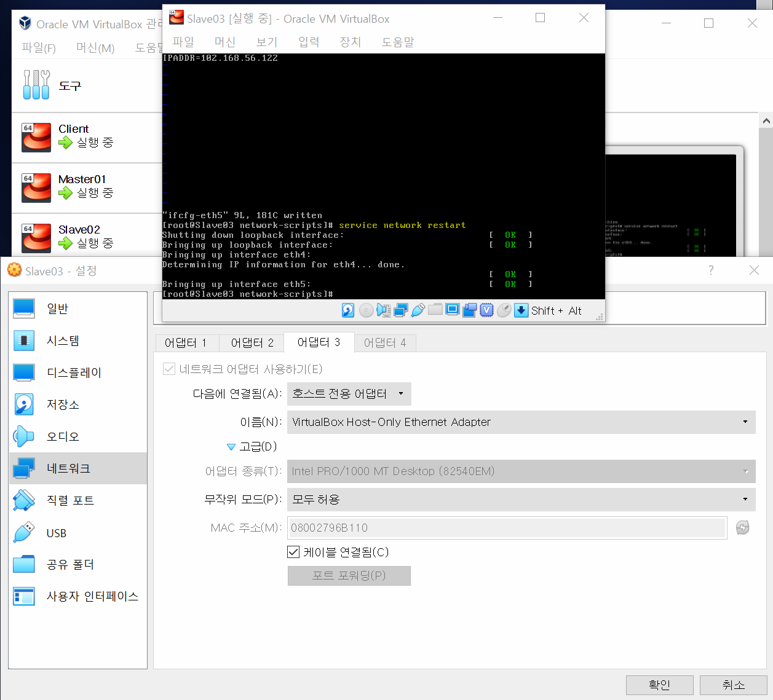Select the 어댑터 3 tab
This screenshot has height=700, width=773.
click(319, 342)
